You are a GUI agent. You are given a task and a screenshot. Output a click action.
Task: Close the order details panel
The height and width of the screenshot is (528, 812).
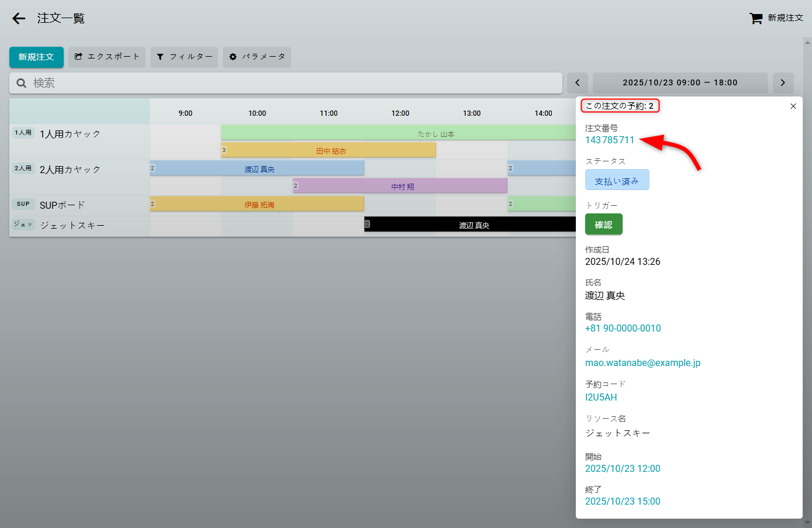[793, 106]
